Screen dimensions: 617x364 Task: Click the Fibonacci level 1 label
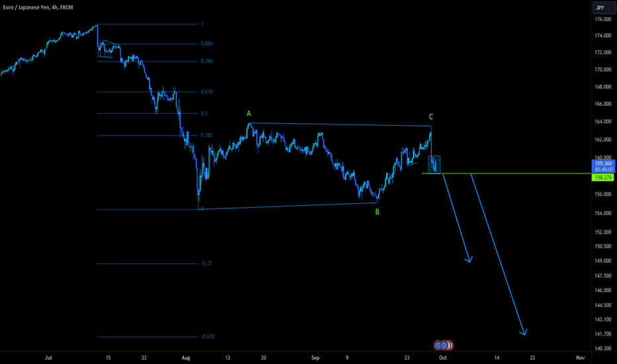coord(203,24)
